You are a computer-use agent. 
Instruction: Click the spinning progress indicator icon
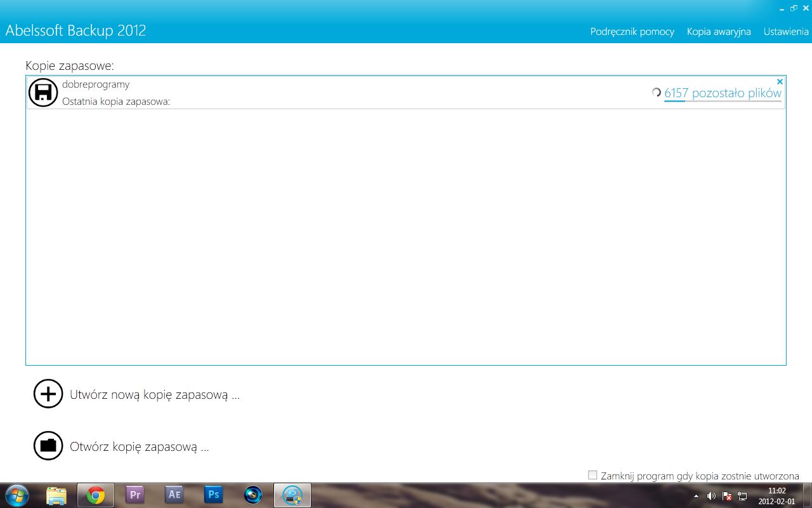[657, 93]
